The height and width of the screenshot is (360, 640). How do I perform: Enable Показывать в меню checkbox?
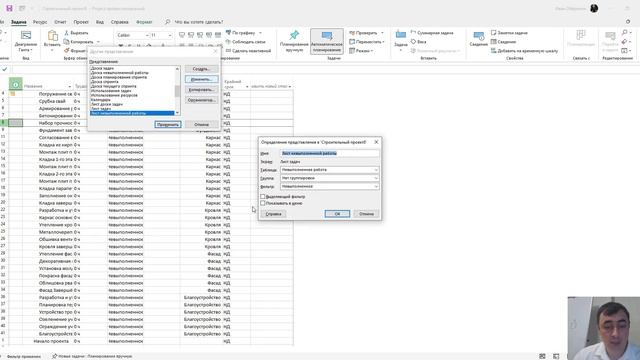[x=262, y=203]
